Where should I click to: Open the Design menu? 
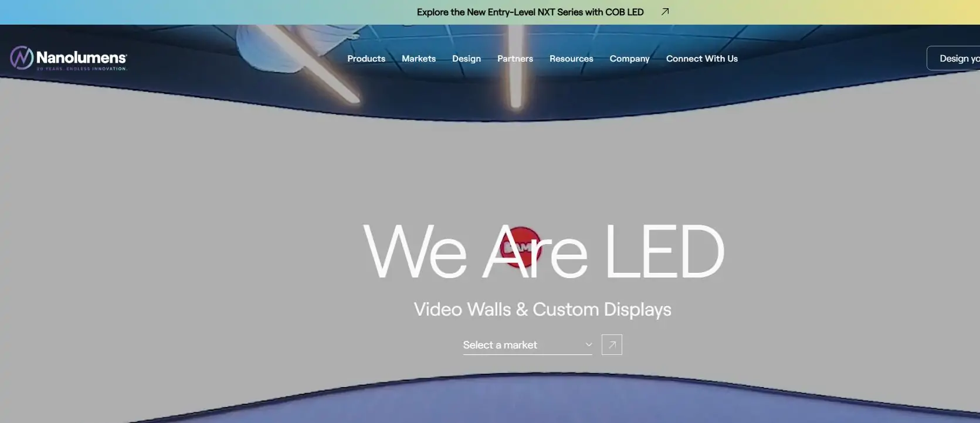pyautogui.click(x=466, y=59)
